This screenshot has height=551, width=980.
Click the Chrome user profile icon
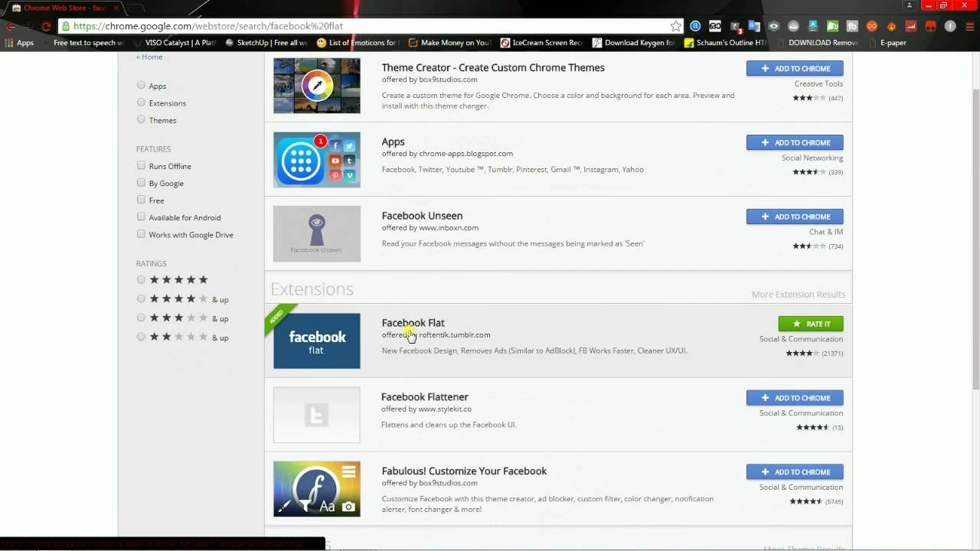pos(910,6)
